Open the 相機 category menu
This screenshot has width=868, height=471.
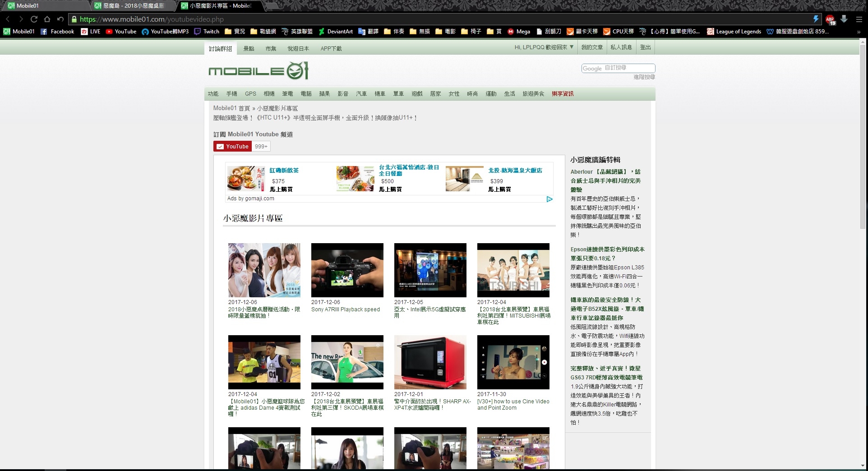point(269,94)
